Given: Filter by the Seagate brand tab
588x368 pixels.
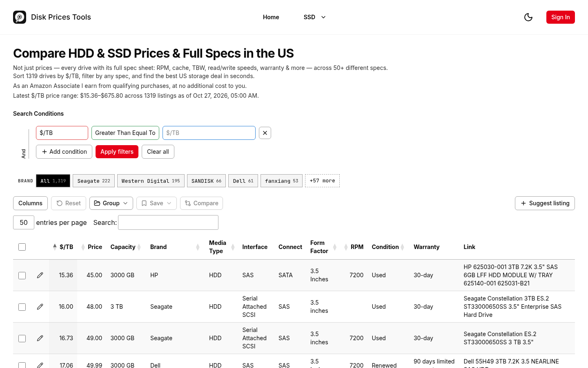Looking at the screenshot, I should 94,181.
